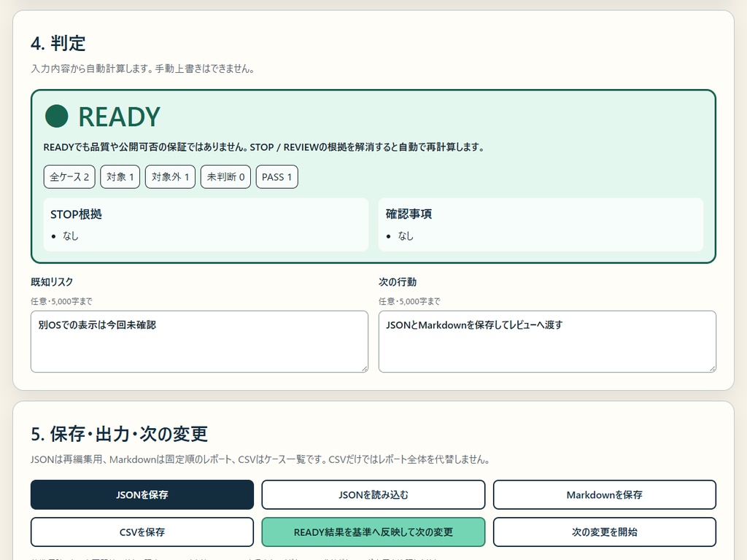Click the 入力内容から自動計算します description text
The width and height of the screenshot is (747, 560).
click(x=142, y=69)
